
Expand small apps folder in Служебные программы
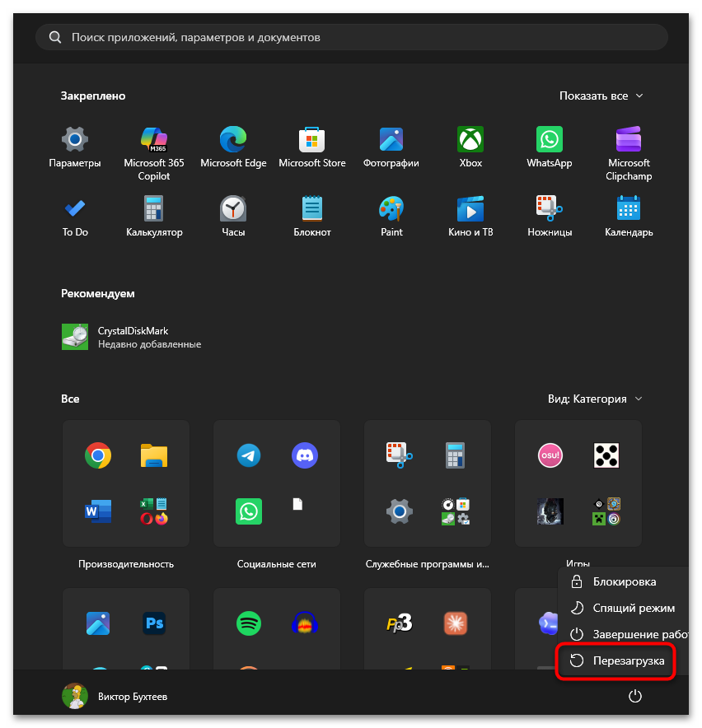point(455,511)
